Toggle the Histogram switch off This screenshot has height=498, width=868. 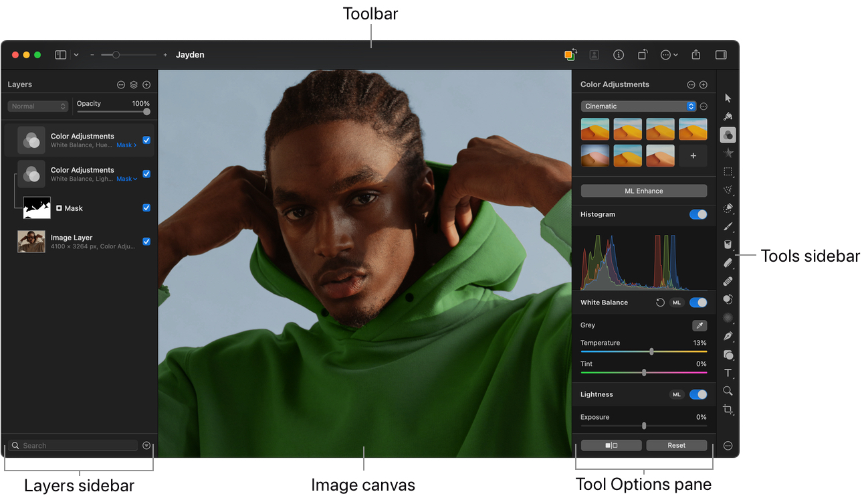(697, 215)
